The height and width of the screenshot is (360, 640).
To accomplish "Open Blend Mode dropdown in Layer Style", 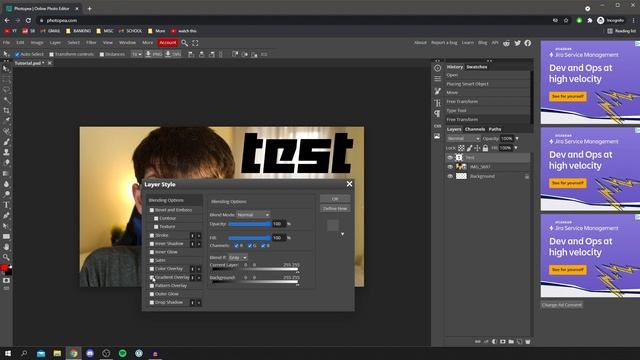I will tap(253, 215).
